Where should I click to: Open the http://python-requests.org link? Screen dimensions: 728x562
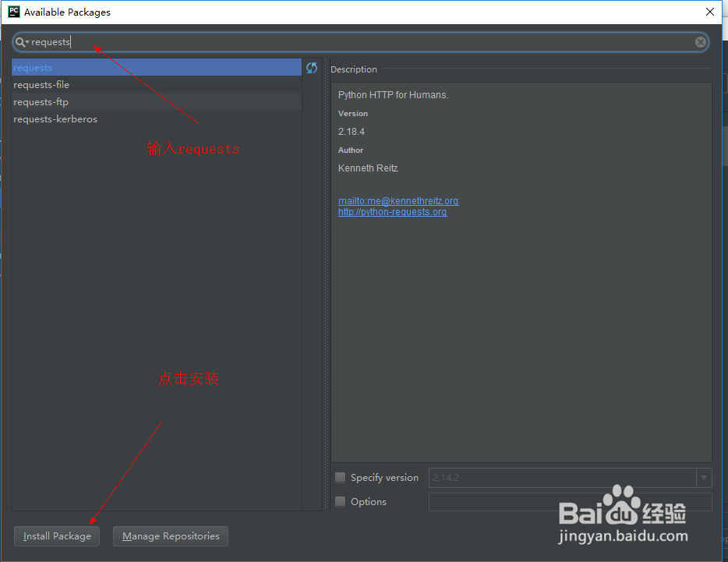click(392, 212)
